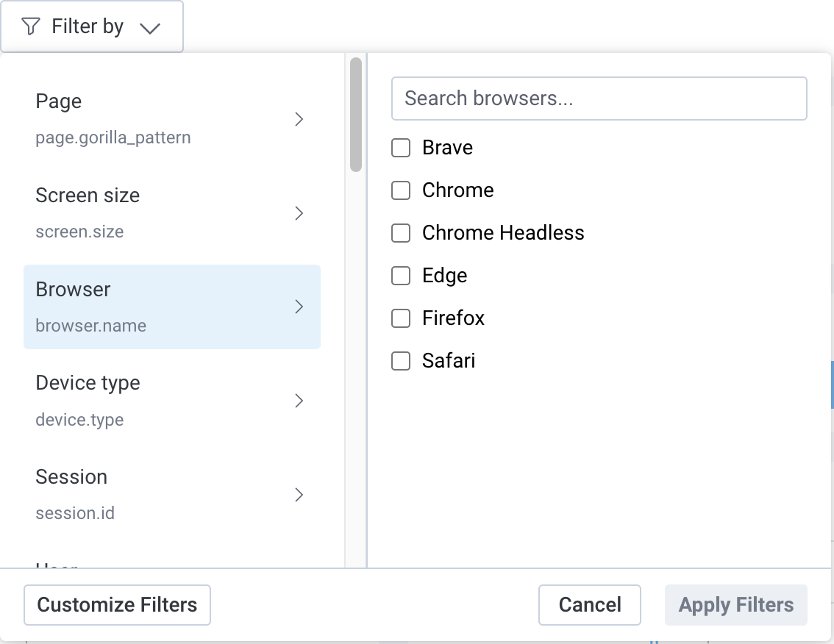Enable the Firefox filter checkbox
834x644 pixels.
(x=401, y=318)
